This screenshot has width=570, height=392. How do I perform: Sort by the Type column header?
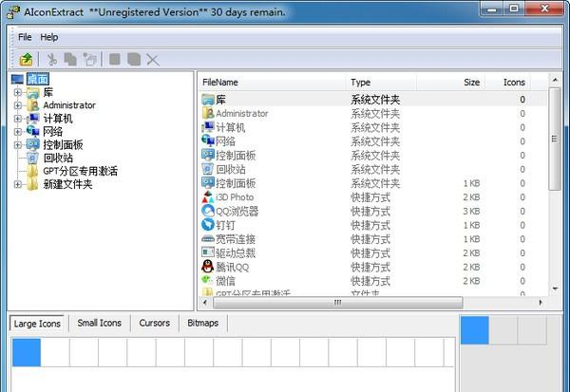click(x=381, y=83)
